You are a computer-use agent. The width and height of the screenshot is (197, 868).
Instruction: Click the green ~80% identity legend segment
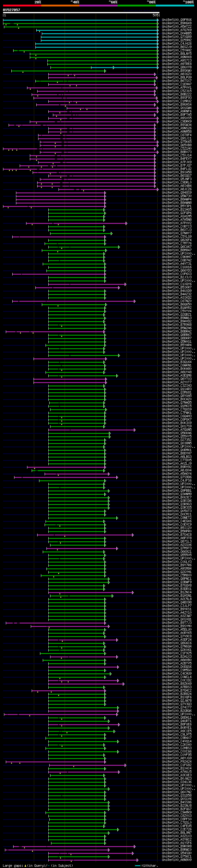pos(137,6)
